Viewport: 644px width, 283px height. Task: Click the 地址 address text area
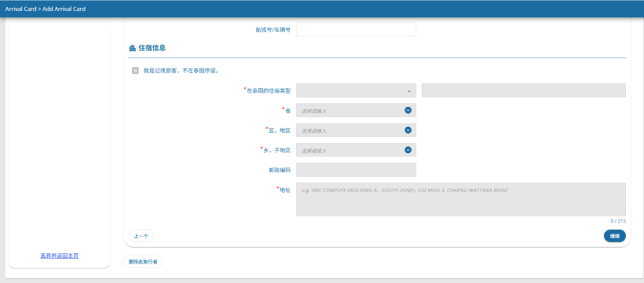[x=461, y=199]
